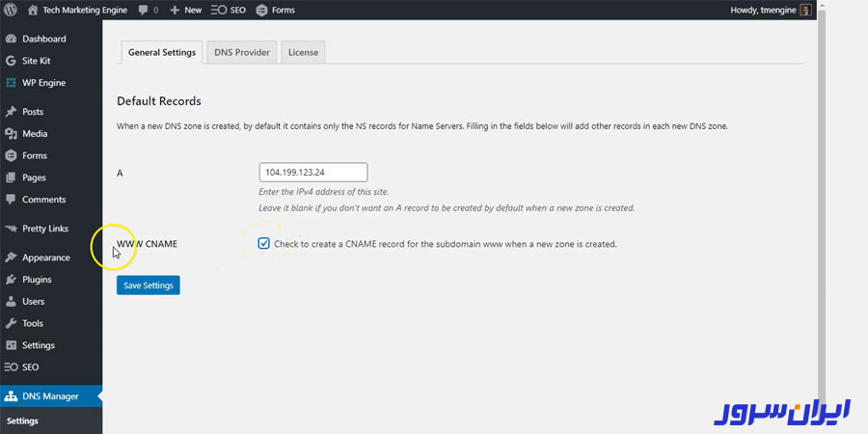Click the Posts pushpin icon
868x434 pixels.
(x=11, y=112)
